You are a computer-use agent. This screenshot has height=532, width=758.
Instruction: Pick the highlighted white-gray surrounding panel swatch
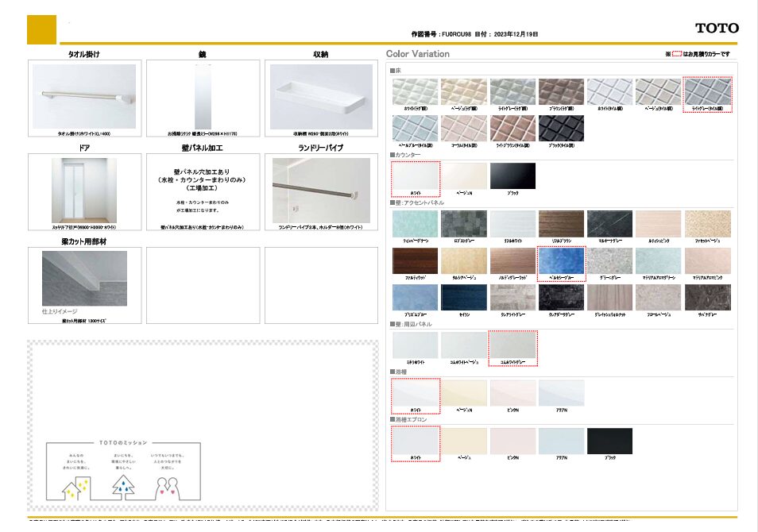[x=513, y=345]
